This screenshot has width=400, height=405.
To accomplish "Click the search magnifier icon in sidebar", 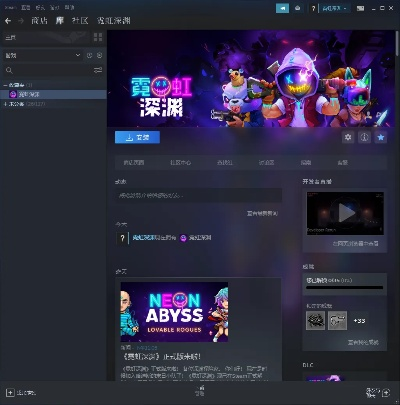I will point(9,70).
